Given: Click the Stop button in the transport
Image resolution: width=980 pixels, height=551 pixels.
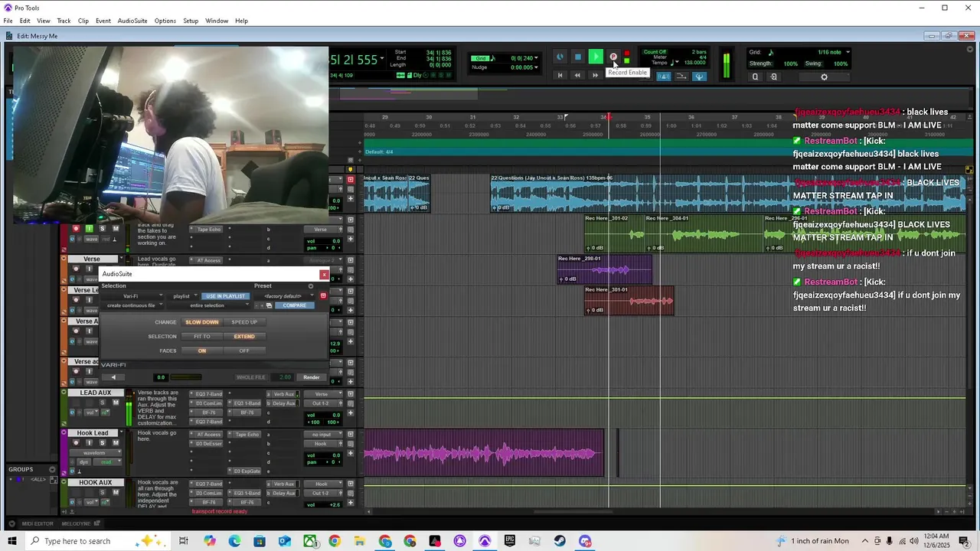Looking at the screenshot, I should click(577, 57).
